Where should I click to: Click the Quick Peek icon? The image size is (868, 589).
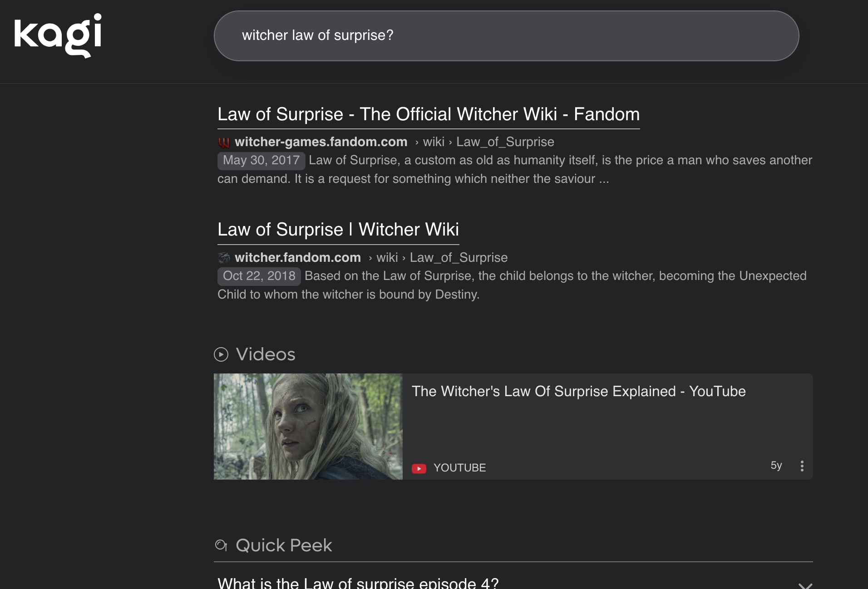pyautogui.click(x=221, y=545)
